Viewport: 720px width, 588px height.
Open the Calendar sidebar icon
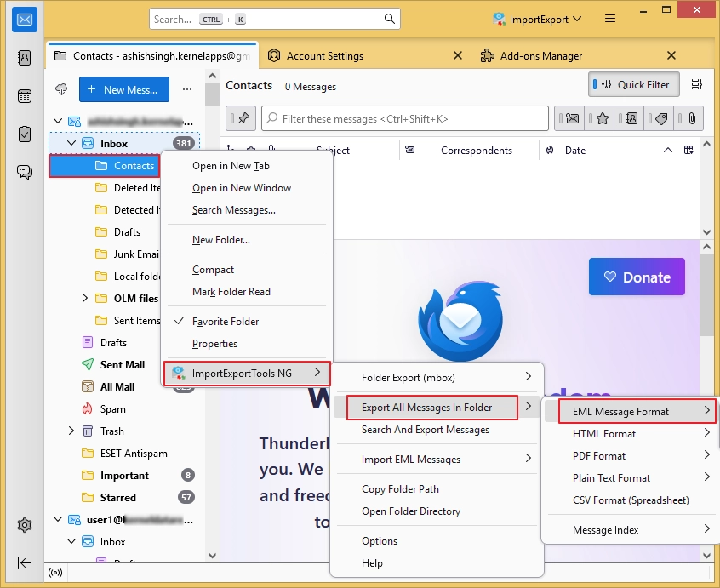[x=24, y=96]
